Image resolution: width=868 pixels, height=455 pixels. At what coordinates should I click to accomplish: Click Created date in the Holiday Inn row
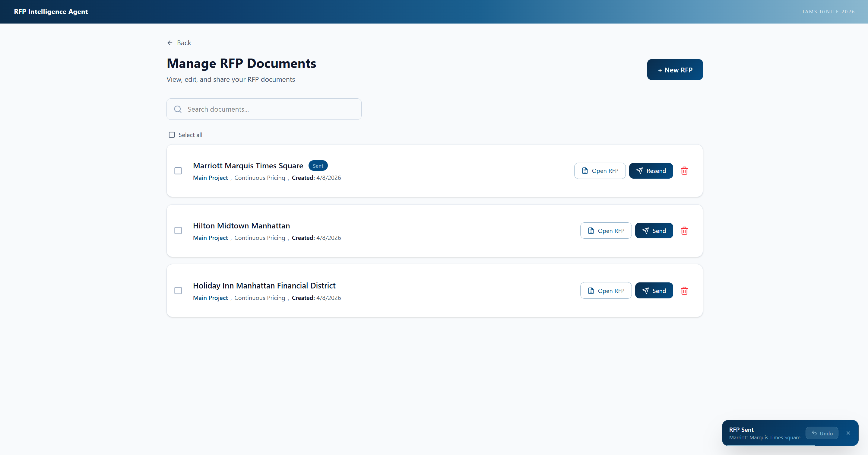coord(316,298)
